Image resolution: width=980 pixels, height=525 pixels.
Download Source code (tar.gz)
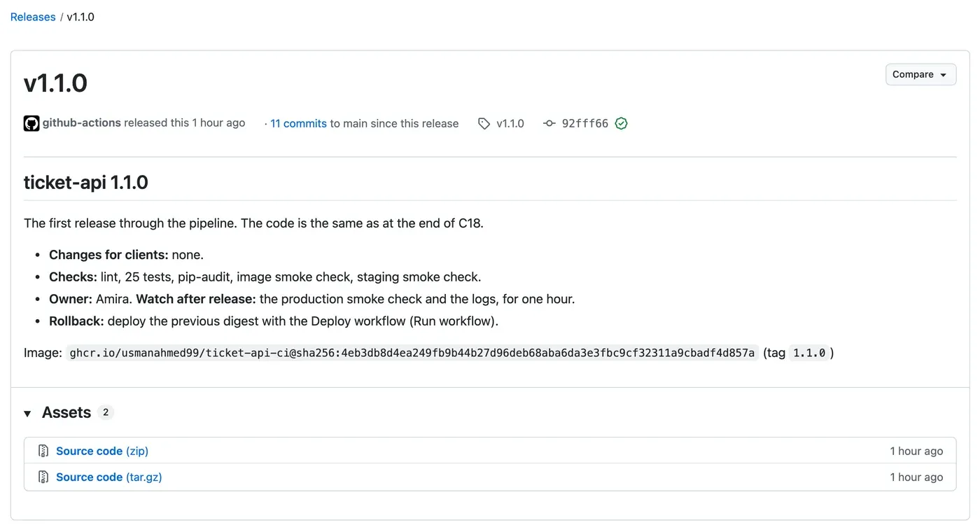click(109, 477)
